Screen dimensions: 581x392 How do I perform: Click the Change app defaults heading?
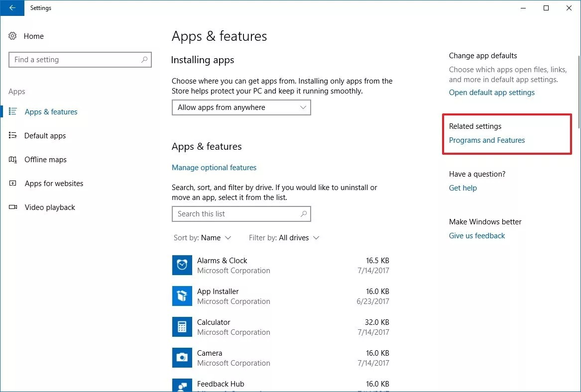[483, 56]
